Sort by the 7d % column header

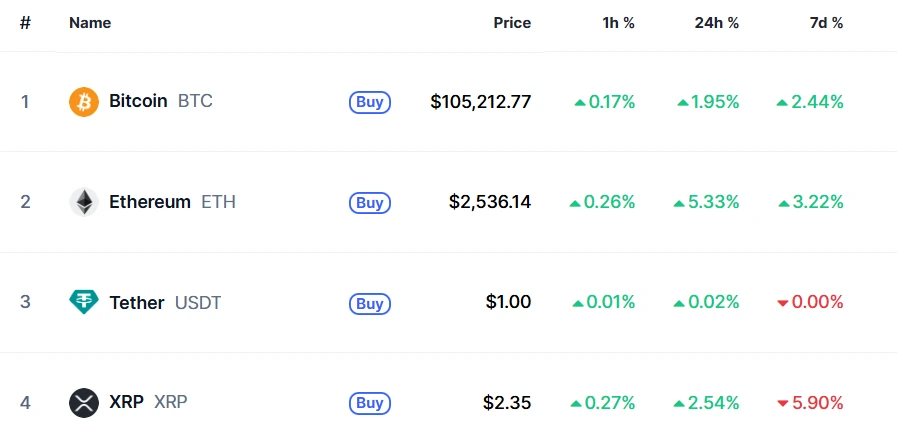tap(826, 23)
